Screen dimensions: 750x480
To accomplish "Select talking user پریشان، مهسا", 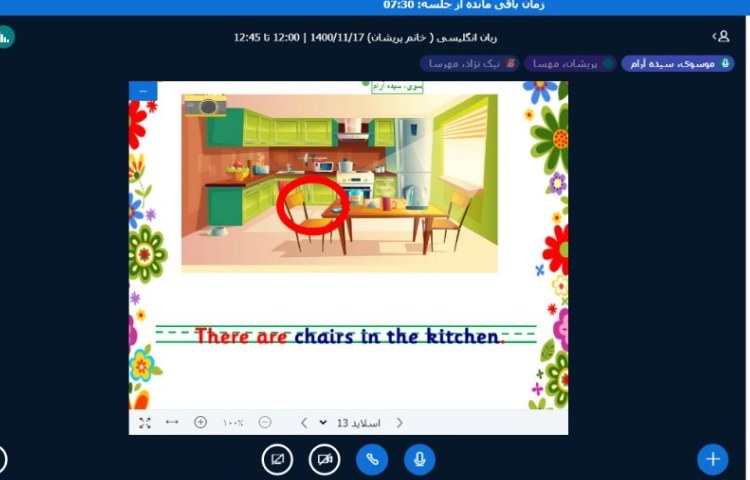I will [x=568, y=63].
